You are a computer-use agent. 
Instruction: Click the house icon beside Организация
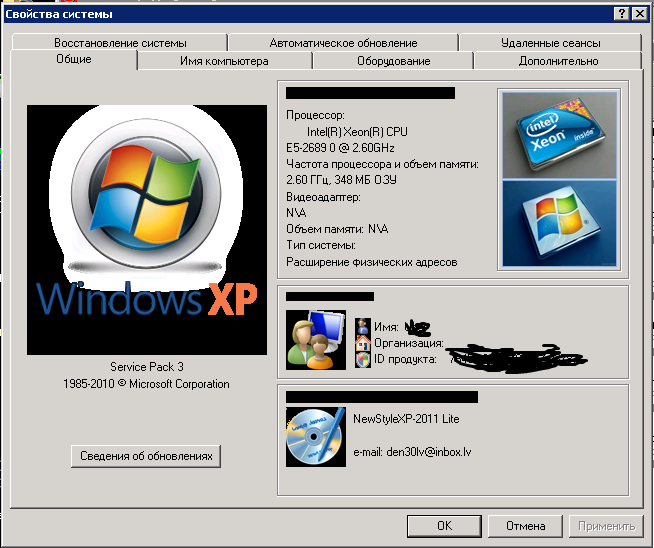click(362, 343)
